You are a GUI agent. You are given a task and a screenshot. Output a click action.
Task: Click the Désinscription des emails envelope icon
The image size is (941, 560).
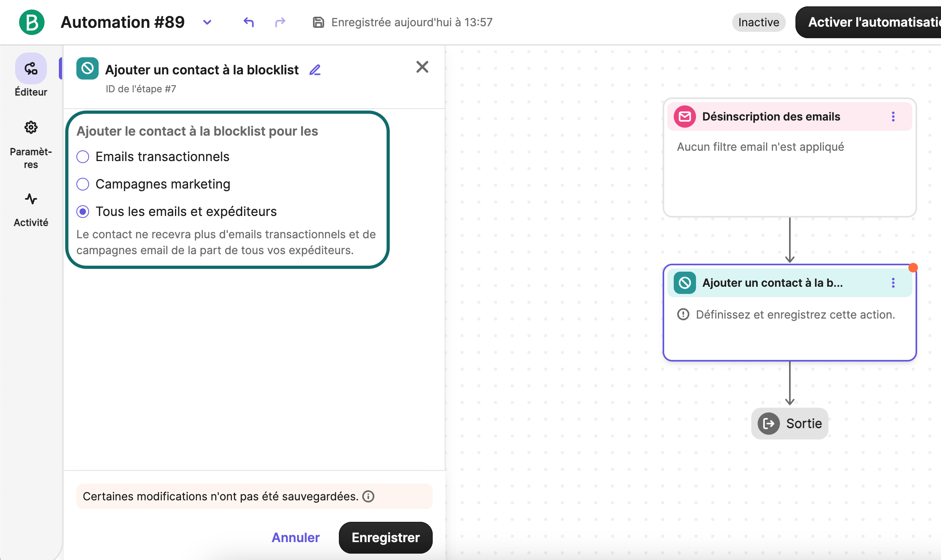tap(685, 117)
